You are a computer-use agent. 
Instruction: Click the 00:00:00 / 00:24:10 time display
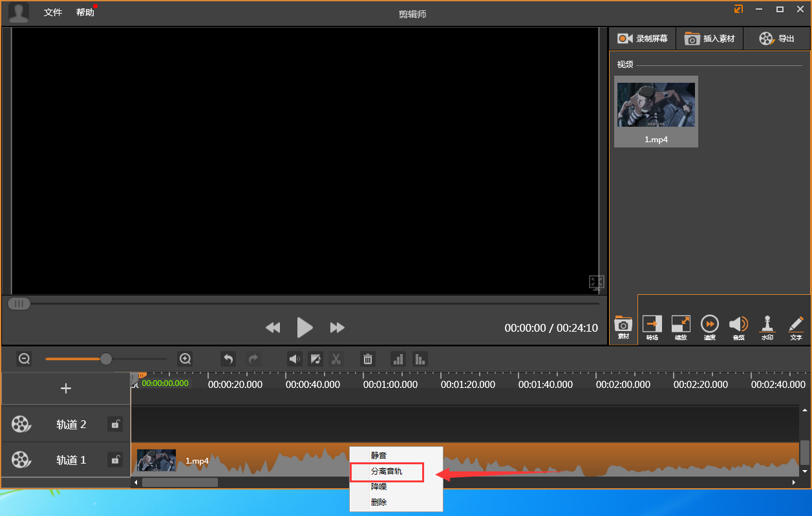tap(551, 328)
